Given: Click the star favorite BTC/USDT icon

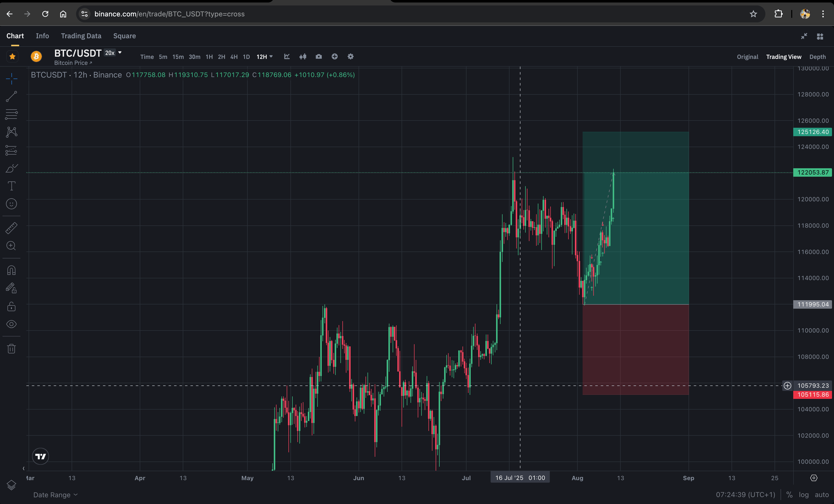Looking at the screenshot, I should (x=12, y=56).
